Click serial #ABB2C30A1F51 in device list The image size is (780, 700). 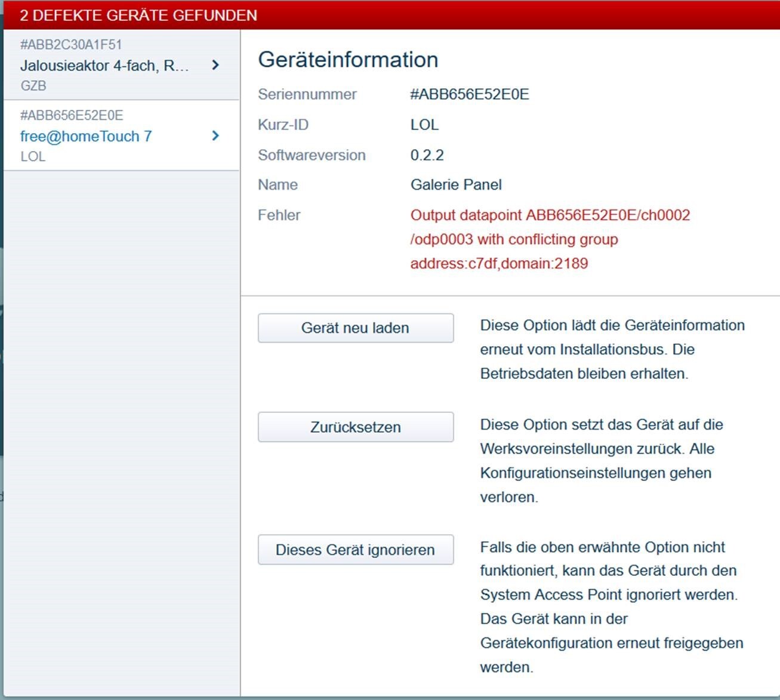[71, 45]
